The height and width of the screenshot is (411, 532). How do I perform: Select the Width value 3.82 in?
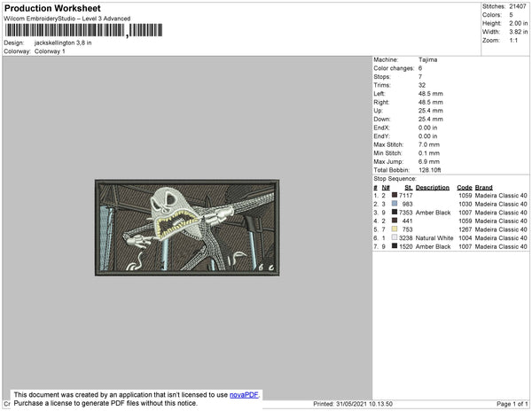tap(519, 32)
